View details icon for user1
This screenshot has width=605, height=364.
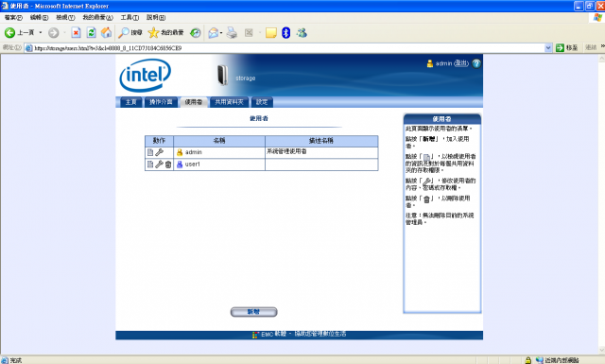(150, 165)
